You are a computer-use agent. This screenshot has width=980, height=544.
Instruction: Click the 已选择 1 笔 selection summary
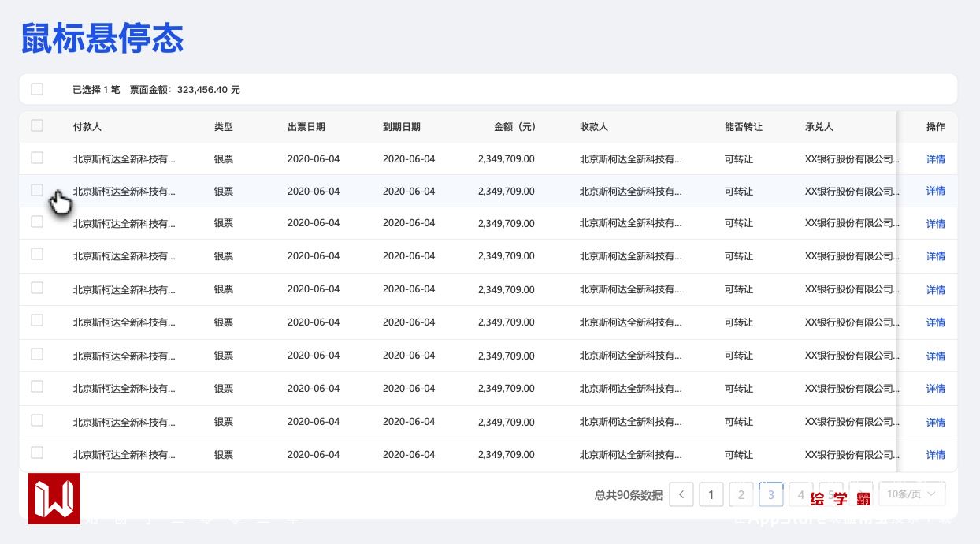(x=96, y=90)
